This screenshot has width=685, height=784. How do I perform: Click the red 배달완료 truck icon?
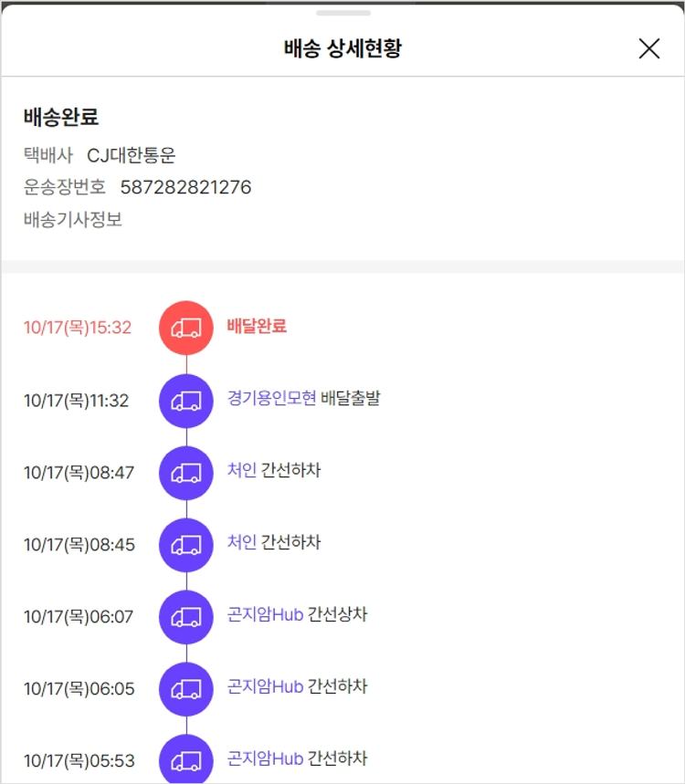tap(186, 327)
